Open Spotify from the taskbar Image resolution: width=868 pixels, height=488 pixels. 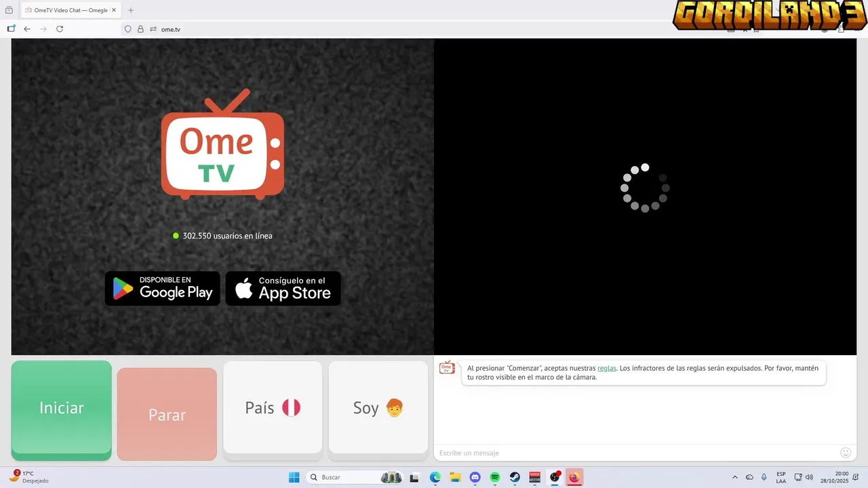pos(495,478)
